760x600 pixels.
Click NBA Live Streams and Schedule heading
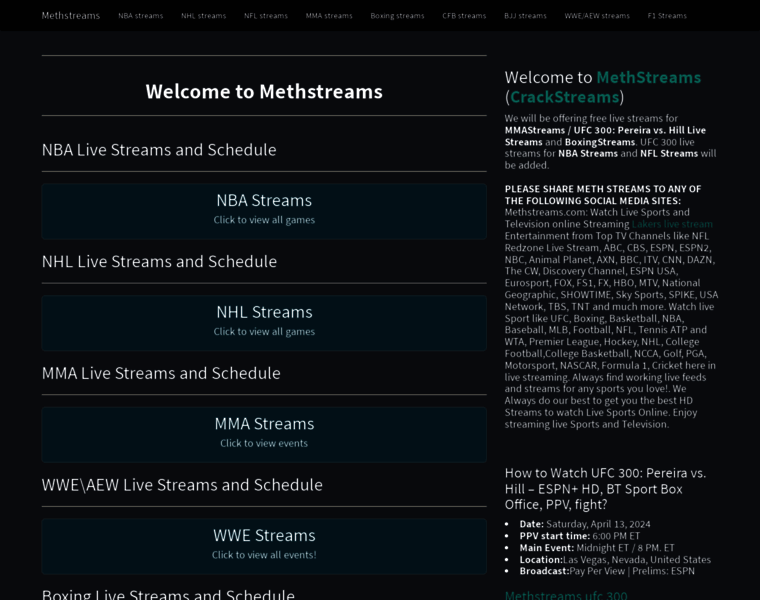(x=159, y=150)
